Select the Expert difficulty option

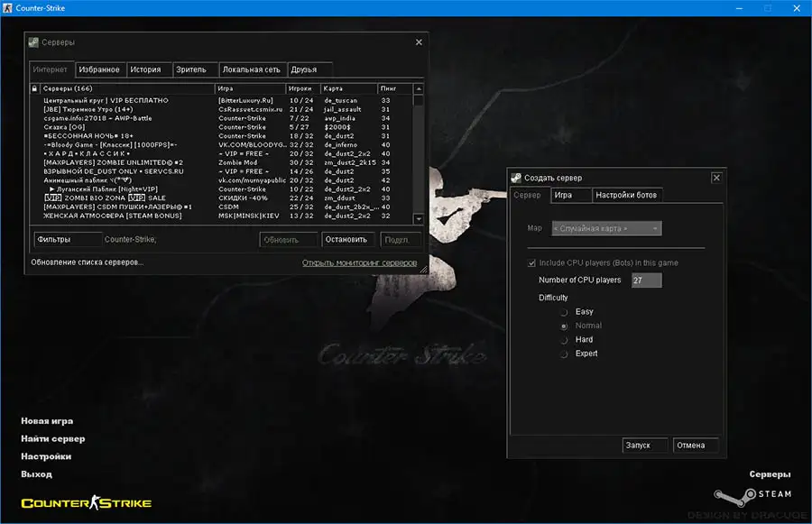coord(564,354)
